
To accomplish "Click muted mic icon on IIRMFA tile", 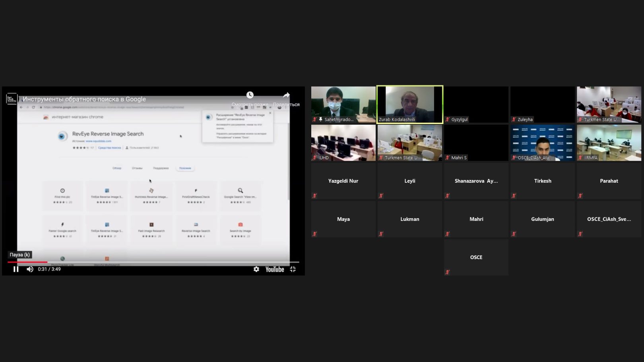I will pyautogui.click(x=580, y=158).
